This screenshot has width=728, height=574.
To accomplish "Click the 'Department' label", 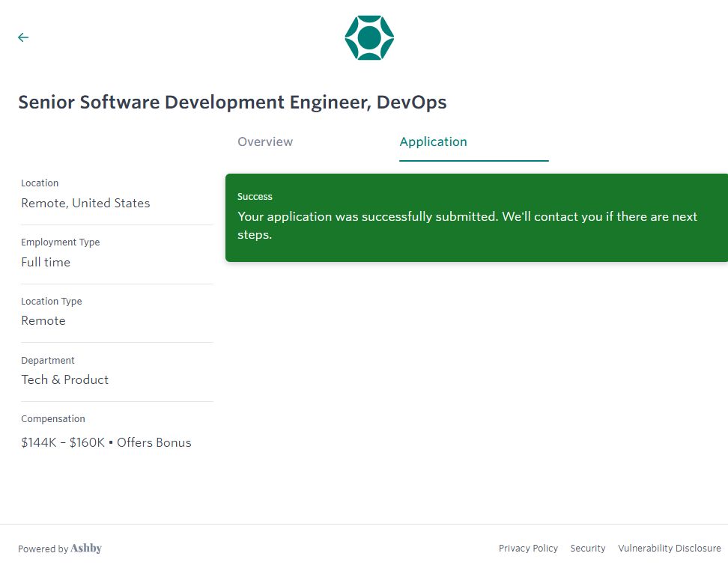I will click(x=48, y=361).
